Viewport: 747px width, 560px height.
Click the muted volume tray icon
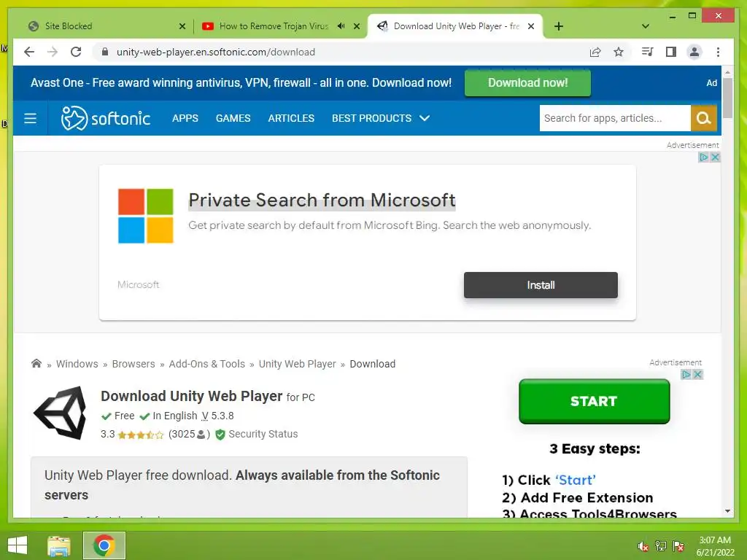[643, 546]
